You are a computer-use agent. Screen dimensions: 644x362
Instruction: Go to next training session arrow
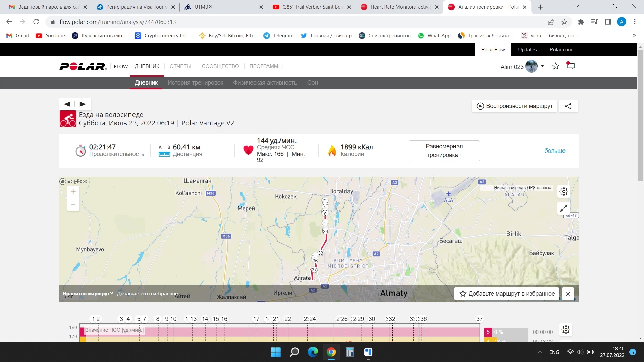pos(83,104)
